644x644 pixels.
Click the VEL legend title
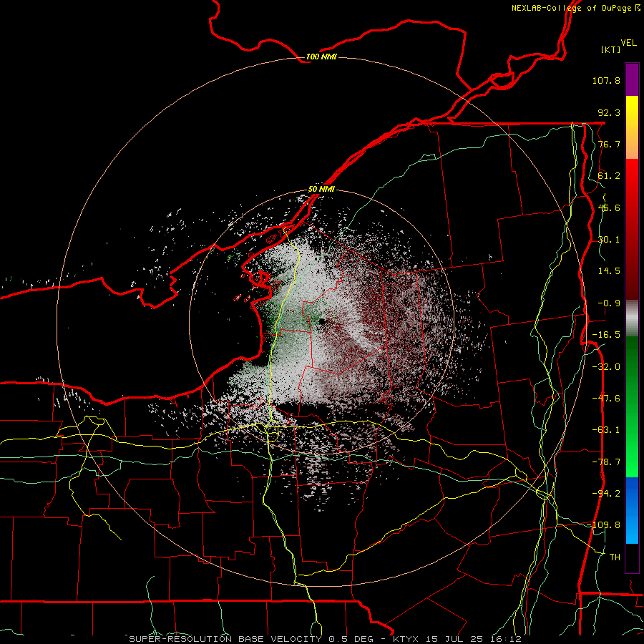(x=629, y=43)
